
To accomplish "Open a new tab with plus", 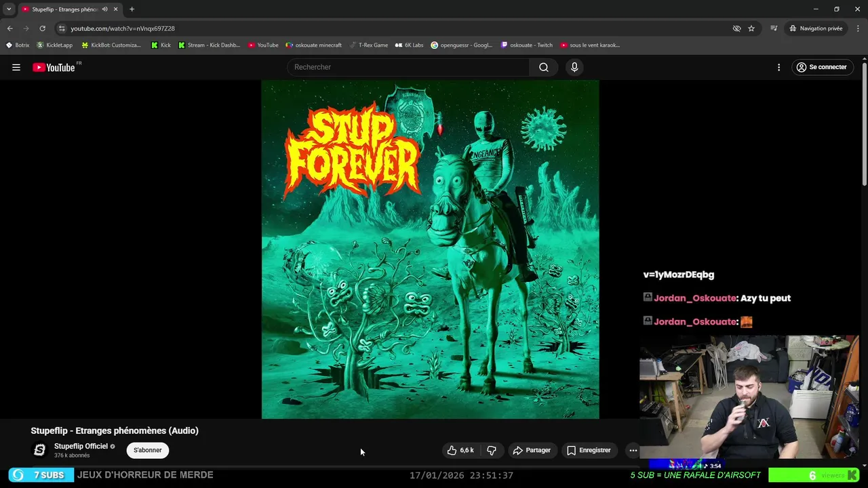I will [x=132, y=9].
